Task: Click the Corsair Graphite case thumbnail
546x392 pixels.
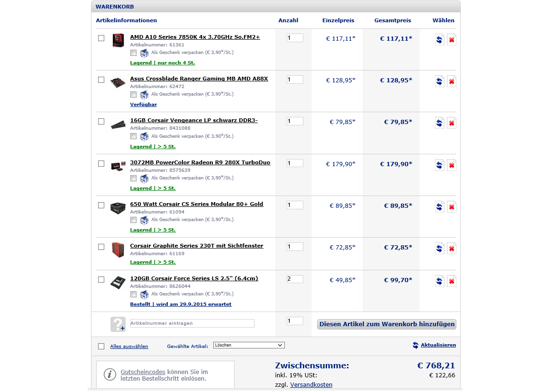Action: pyautogui.click(x=118, y=250)
